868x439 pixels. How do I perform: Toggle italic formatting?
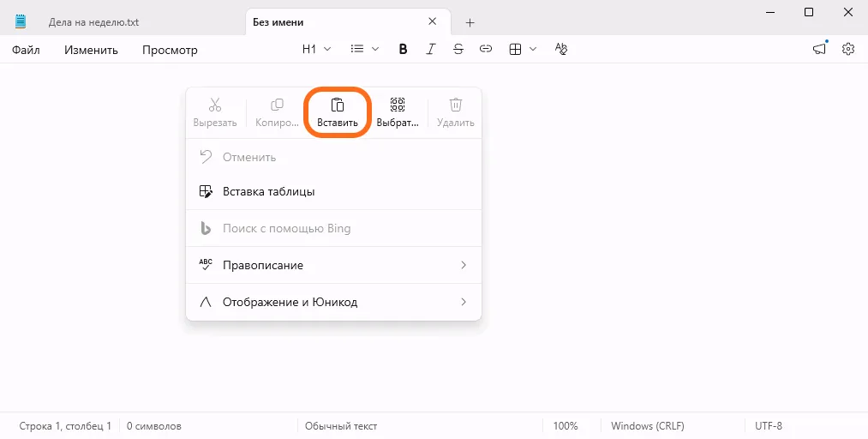tap(431, 49)
